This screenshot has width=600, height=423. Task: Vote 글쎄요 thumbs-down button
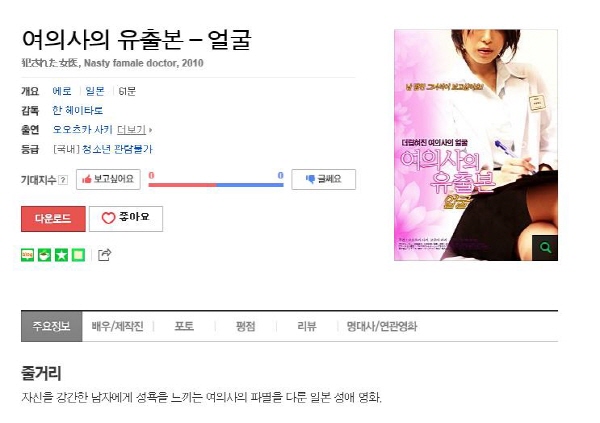[324, 179]
